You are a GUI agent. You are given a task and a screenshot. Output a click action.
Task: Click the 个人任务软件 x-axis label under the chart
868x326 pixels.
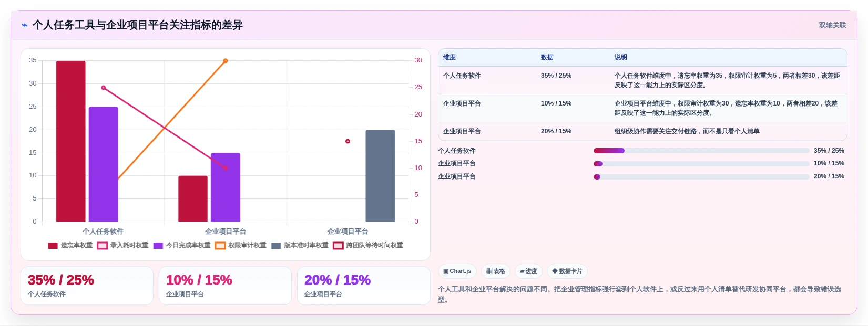(x=103, y=232)
